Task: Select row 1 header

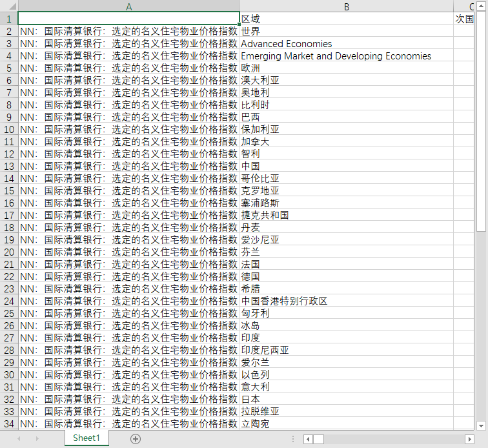Action: (x=9, y=18)
